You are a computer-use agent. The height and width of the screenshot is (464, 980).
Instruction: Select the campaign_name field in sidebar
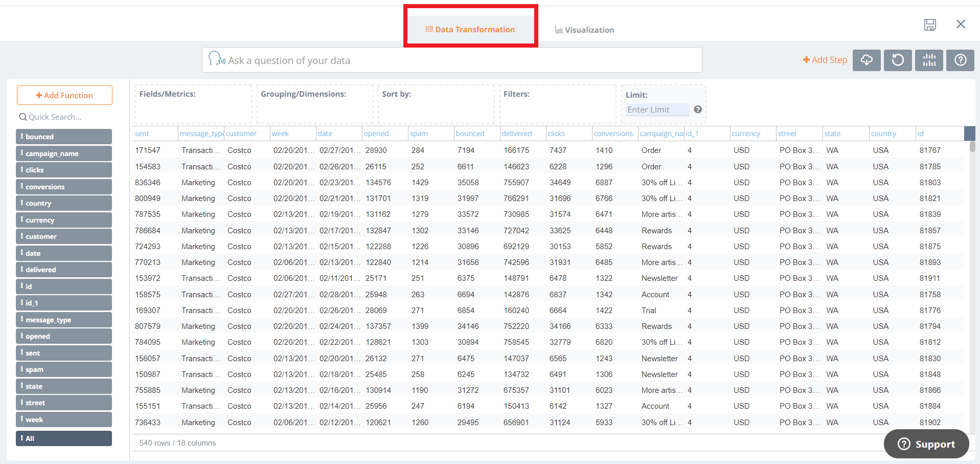pos(64,153)
